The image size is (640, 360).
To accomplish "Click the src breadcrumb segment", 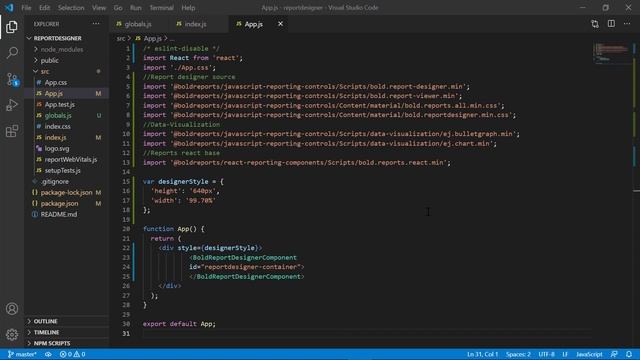I will click(x=120, y=38).
